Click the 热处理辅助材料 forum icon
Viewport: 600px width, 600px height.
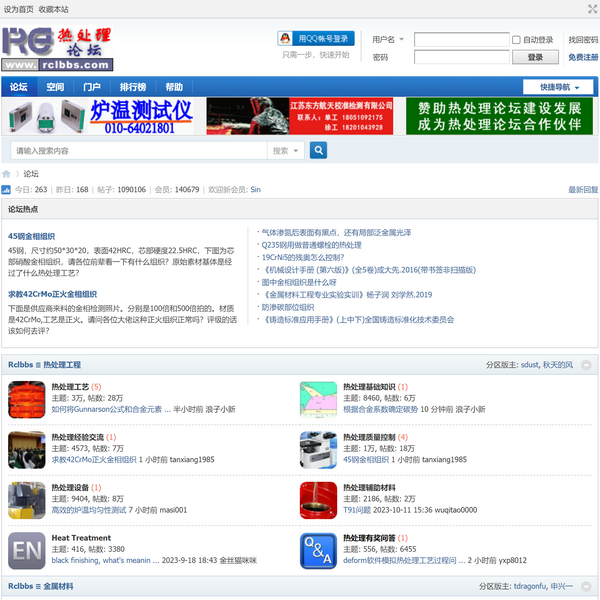coord(318,499)
